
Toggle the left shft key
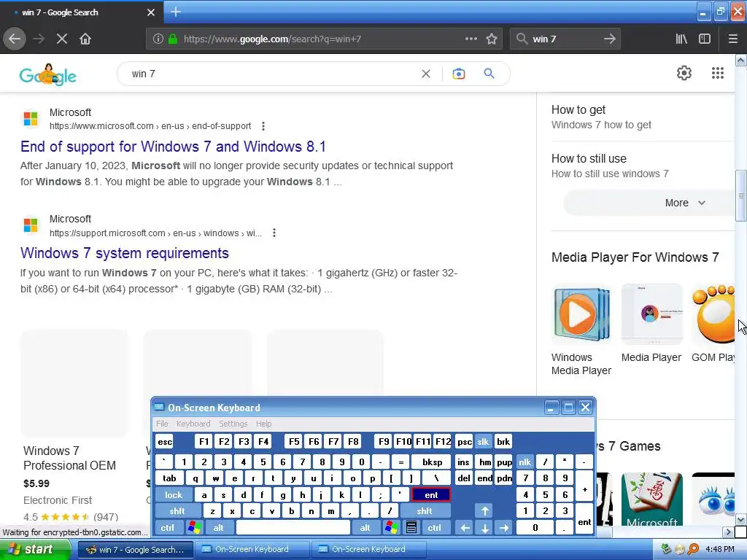click(x=177, y=511)
